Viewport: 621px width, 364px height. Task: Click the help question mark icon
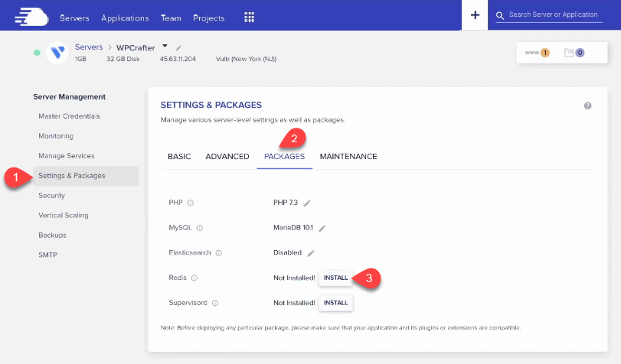click(588, 106)
